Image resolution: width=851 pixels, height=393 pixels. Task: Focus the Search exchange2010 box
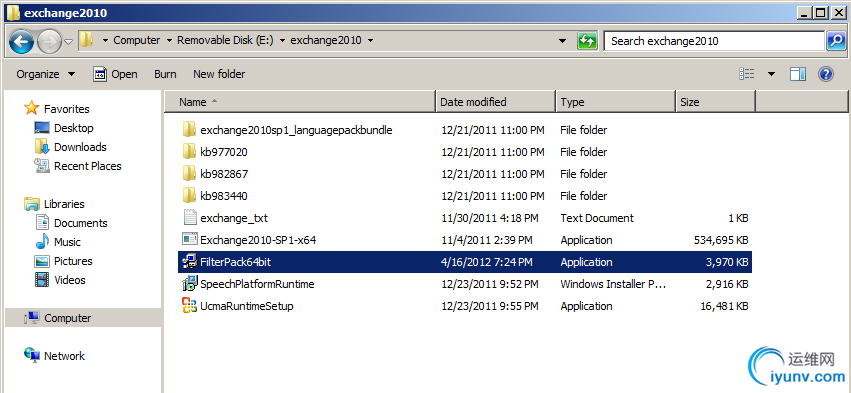714,41
